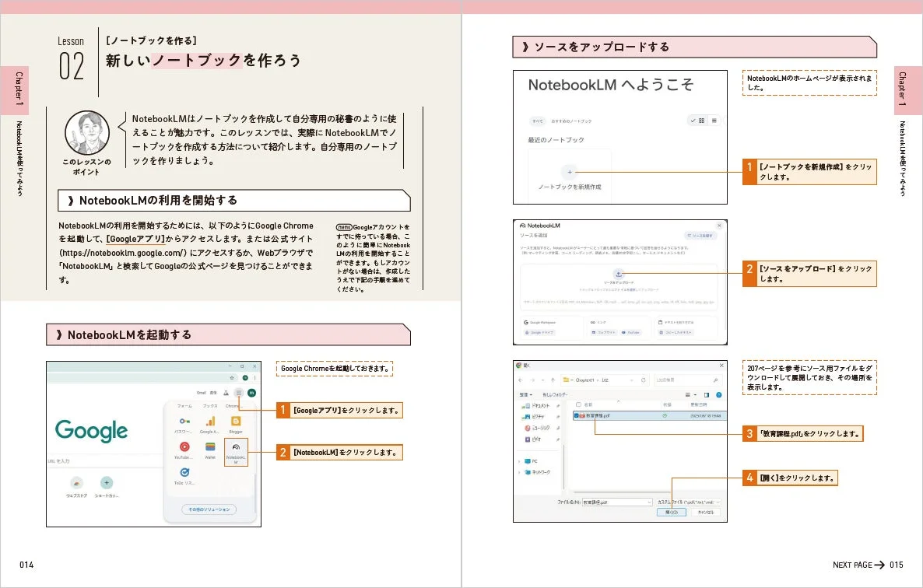Click the 開く button in the Open dialog
The image size is (923, 588).
click(x=673, y=512)
